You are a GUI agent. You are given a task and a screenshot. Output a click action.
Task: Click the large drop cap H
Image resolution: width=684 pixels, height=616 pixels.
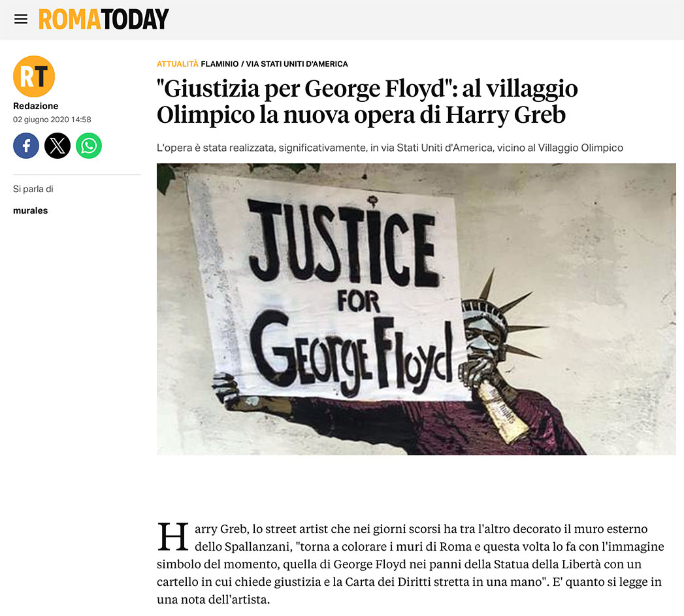coord(172,536)
